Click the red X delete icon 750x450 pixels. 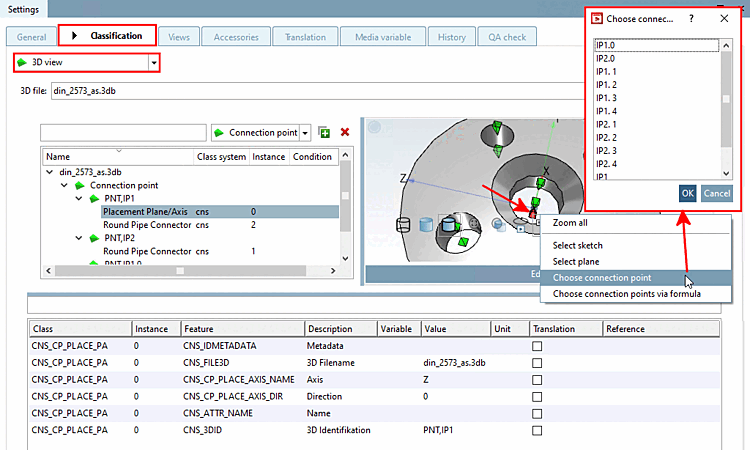[345, 132]
